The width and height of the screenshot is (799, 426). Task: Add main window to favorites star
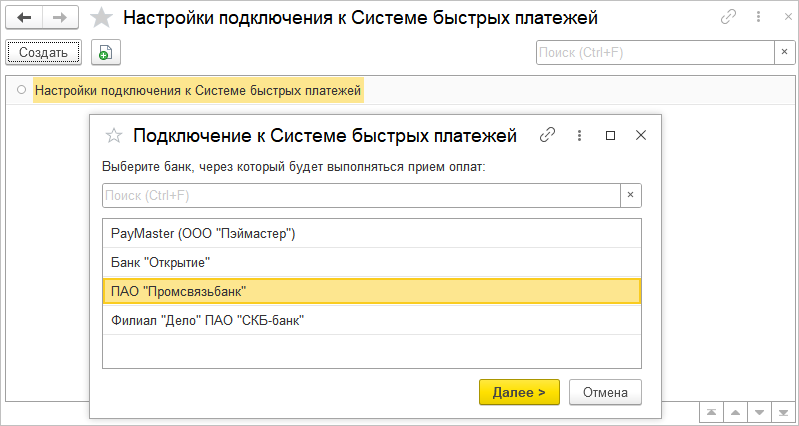101,18
